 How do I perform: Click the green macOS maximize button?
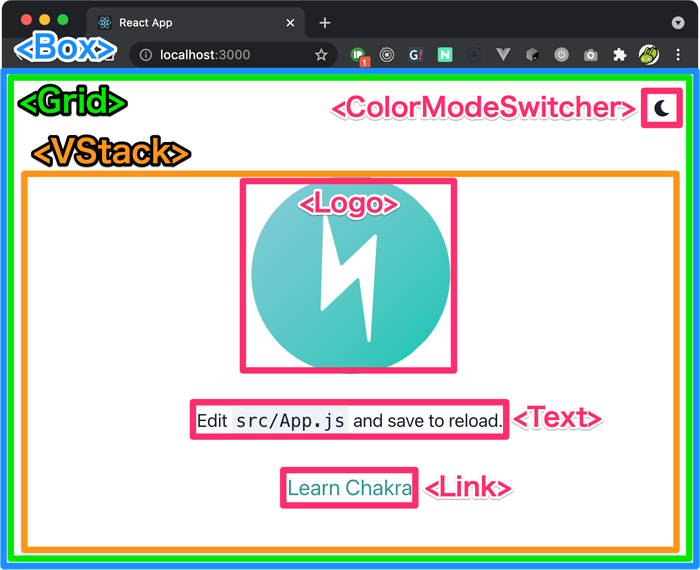pyautogui.click(x=63, y=20)
